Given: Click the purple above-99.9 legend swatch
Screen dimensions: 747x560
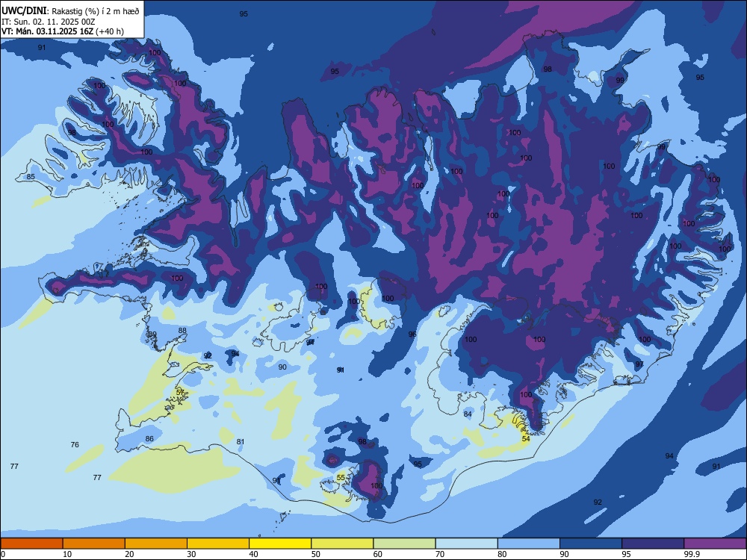Looking at the screenshot, I should click(715, 544).
